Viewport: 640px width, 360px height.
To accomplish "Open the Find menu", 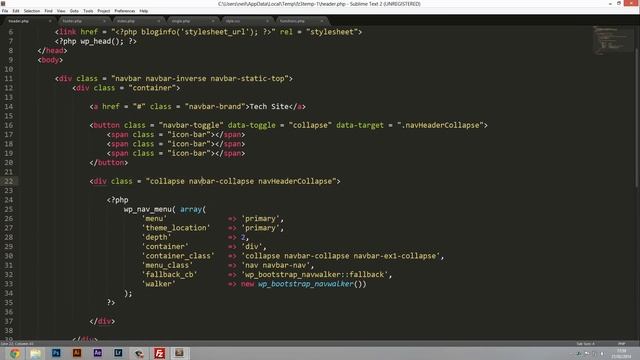I will [x=49, y=11].
